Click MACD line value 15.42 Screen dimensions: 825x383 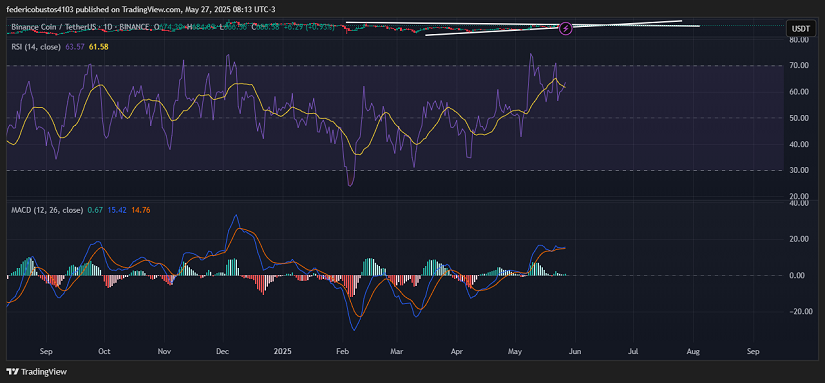116,210
